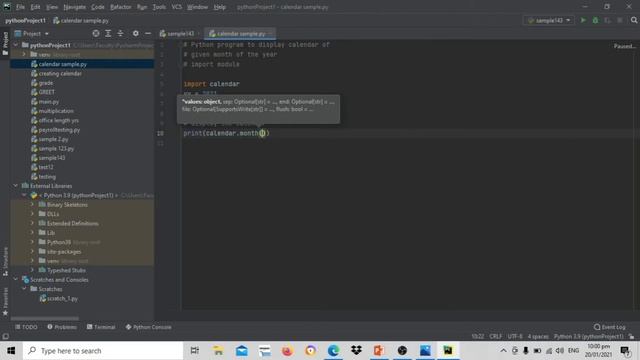Image resolution: width=640 pixels, height=360 pixels.
Task: Click the 4 spaces indent indicator
Action: click(x=538, y=337)
